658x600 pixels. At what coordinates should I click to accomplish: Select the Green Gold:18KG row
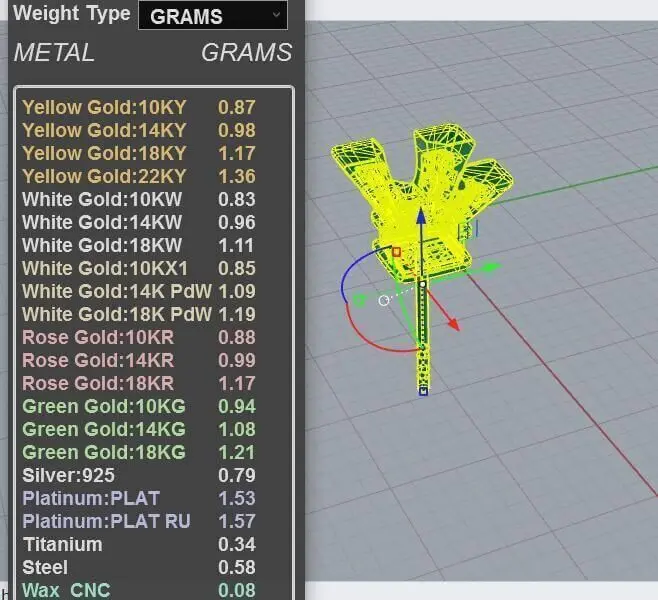pyautogui.click(x=139, y=452)
